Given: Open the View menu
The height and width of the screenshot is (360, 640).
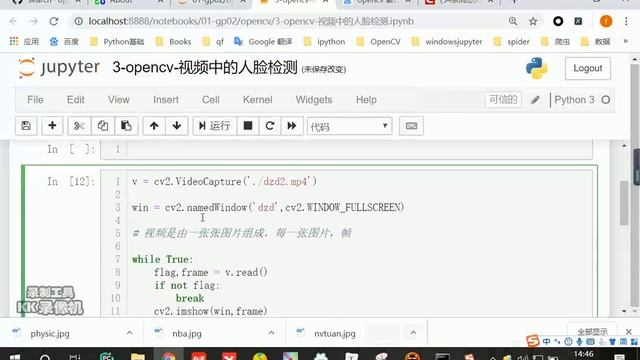Looking at the screenshot, I should [x=119, y=100].
